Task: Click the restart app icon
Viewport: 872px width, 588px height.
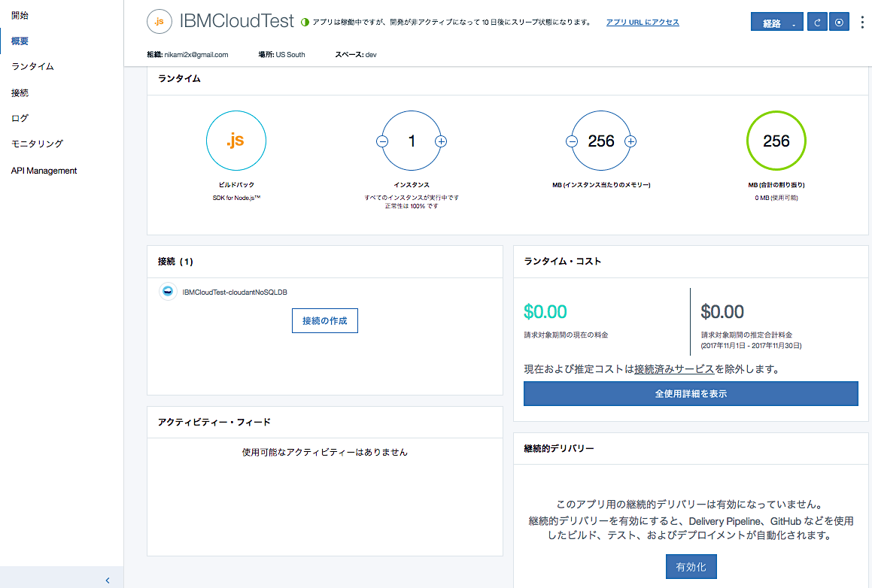Action: [x=817, y=23]
